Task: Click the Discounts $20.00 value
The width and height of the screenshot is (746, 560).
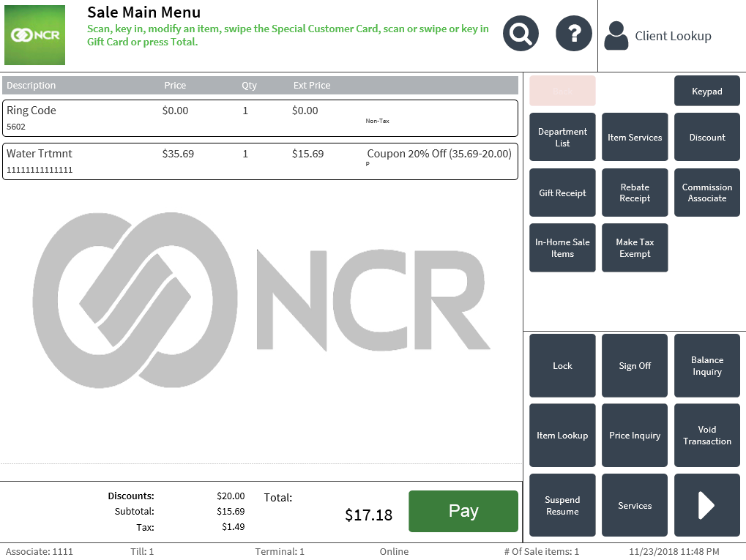Action: click(x=231, y=496)
